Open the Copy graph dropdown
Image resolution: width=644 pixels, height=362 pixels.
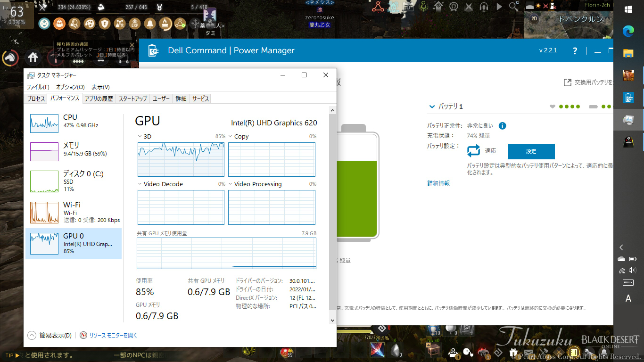click(x=230, y=136)
